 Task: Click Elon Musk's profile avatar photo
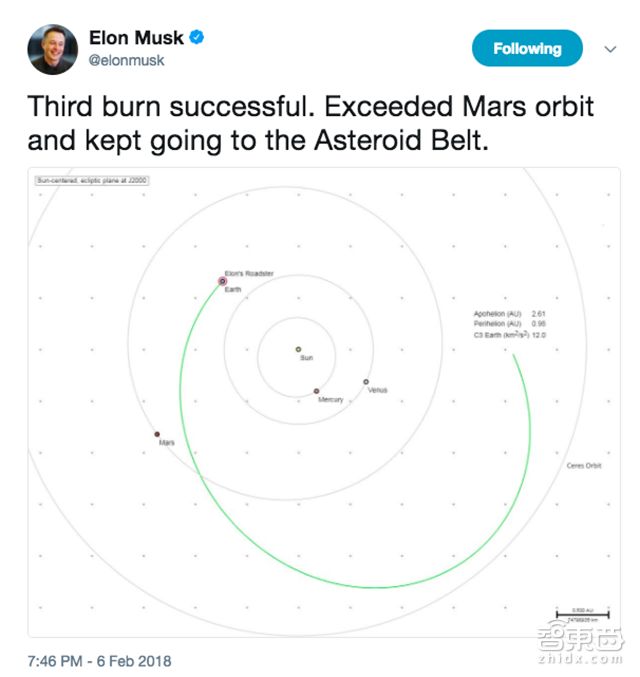pos(53,50)
